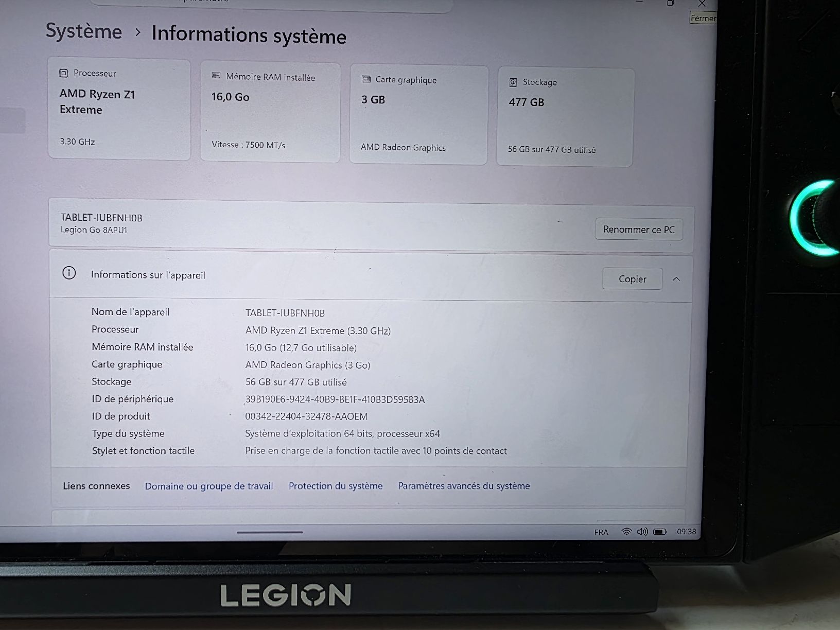This screenshot has height=630, width=840.
Task: Click the ID de produit label
Action: pos(121,416)
